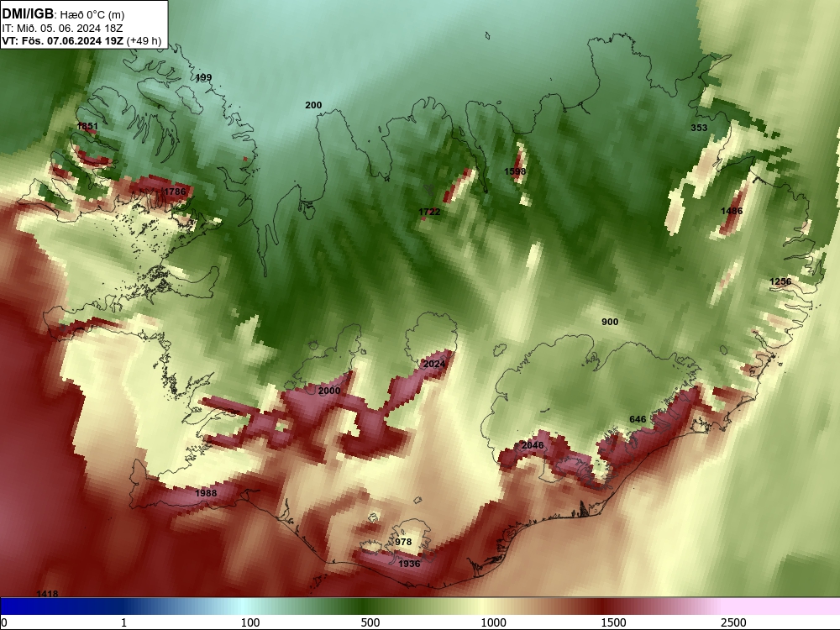This screenshot has width=840, height=630.
Task: Click the 2024 glacier value
Action: [x=434, y=365]
